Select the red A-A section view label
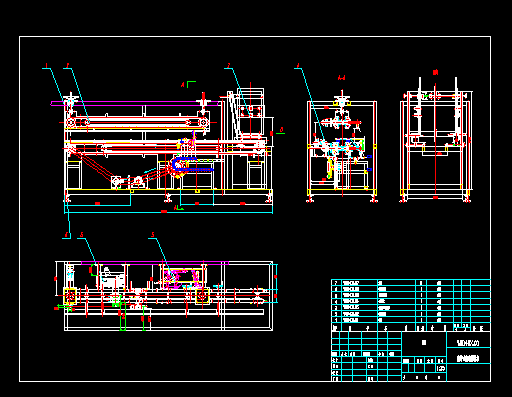512x397 pixels. click(341, 78)
